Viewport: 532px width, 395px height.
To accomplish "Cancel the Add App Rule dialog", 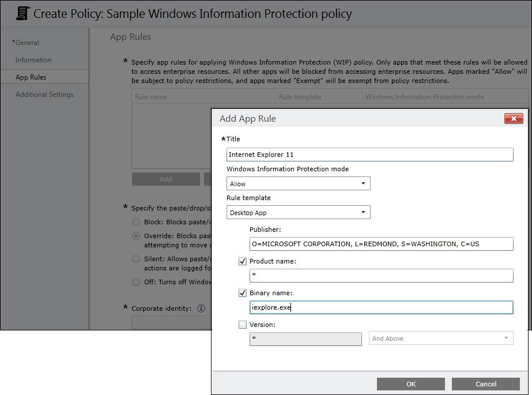I will point(485,384).
